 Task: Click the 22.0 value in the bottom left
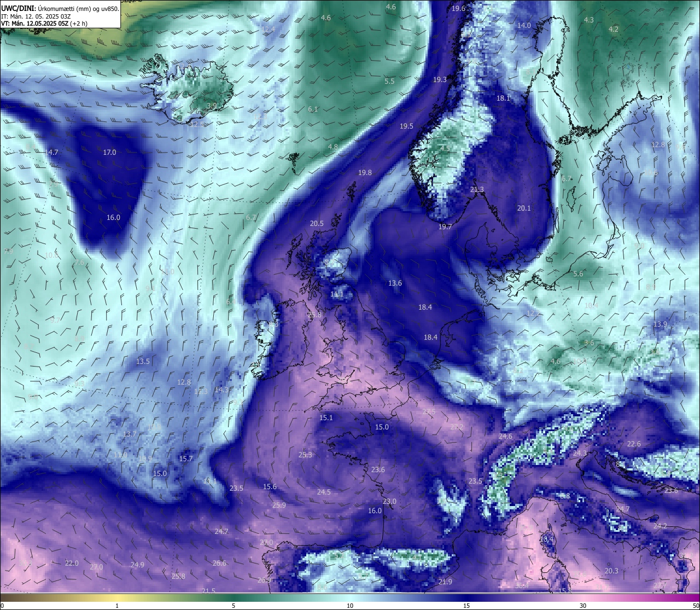tap(72, 563)
